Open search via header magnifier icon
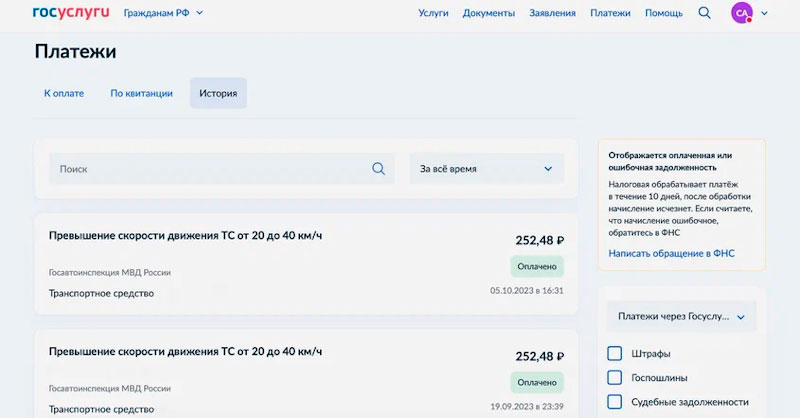The height and width of the screenshot is (418, 800). coord(704,13)
